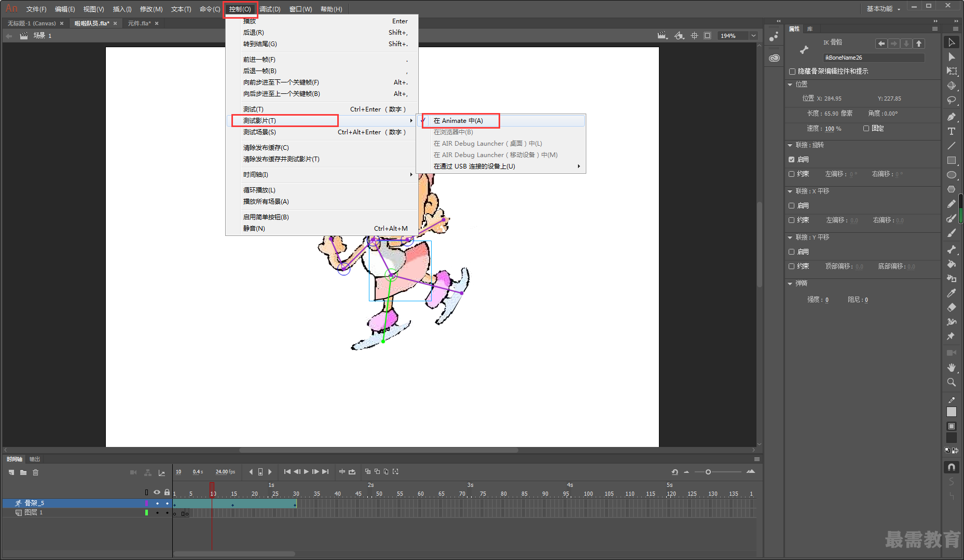Select the Pen tool

951,117
